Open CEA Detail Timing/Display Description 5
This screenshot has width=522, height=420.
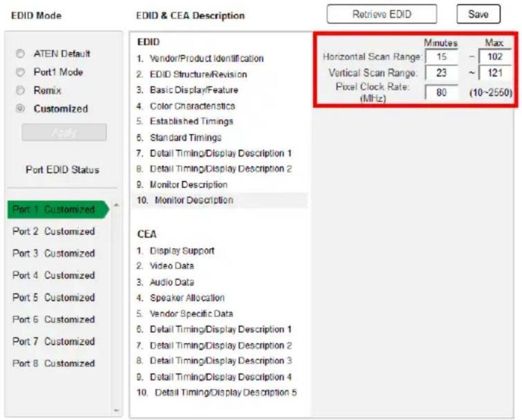[x=217, y=392]
